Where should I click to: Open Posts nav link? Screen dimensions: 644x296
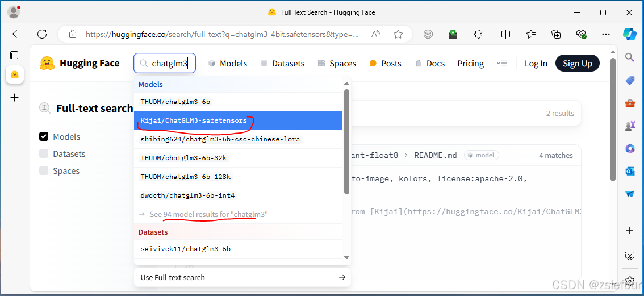tap(385, 63)
